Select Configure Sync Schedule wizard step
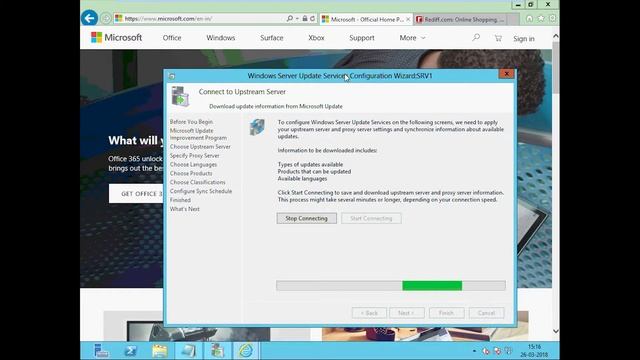Image resolution: width=640 pixels, height=360 pixels. click(x=201, y=191)
